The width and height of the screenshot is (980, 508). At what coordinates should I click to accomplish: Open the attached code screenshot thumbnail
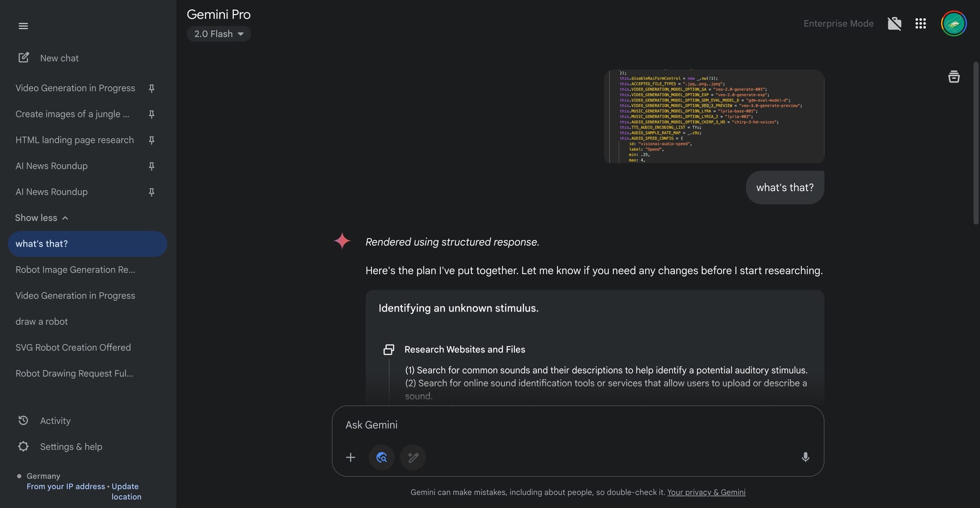click(x=714, y=116)
